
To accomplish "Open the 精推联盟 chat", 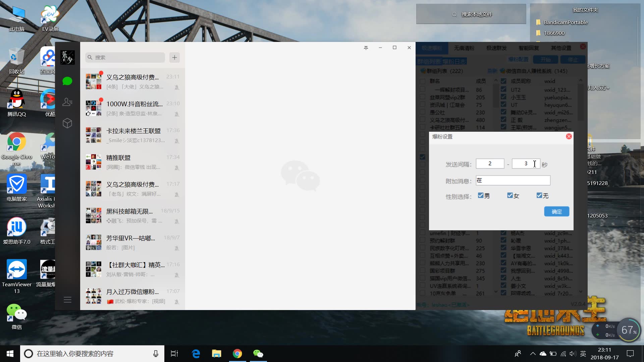I will coord(133,162).
